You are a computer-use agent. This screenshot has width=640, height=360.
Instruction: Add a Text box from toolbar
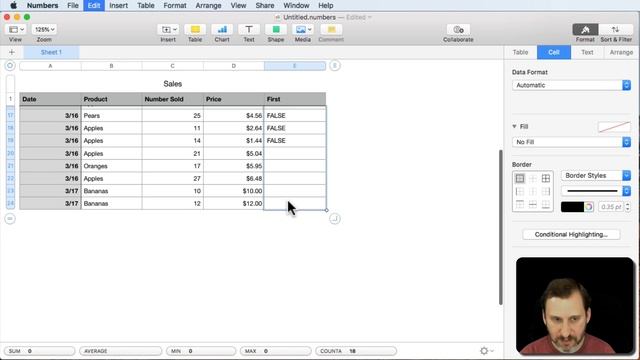pos(249,29)
